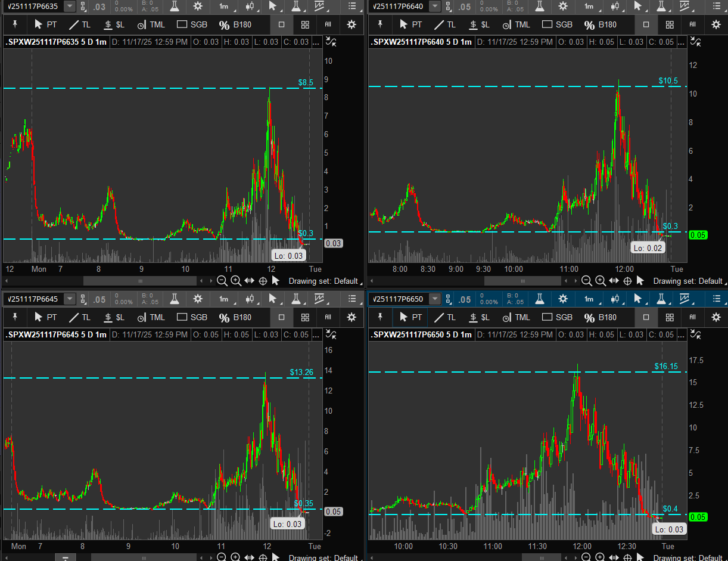Image resolution: width=728 pixels, height=561 pixels.
Task: Select TML time-level tool in P6640 chart
Action: tap(515, 24)
